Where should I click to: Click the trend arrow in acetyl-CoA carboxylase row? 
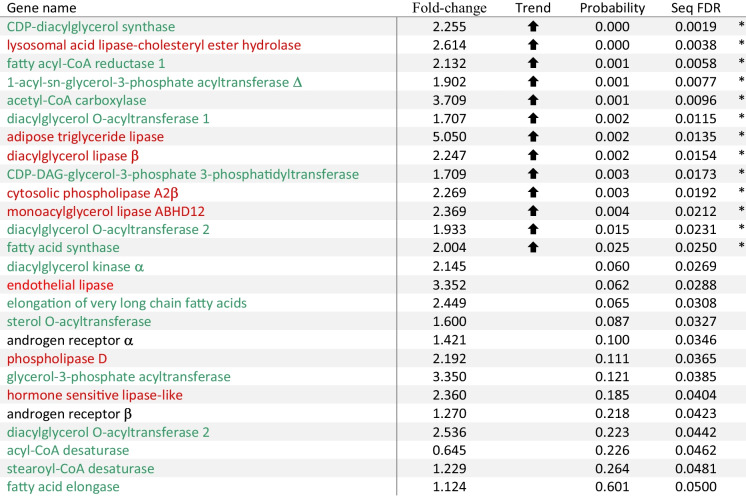533,100
